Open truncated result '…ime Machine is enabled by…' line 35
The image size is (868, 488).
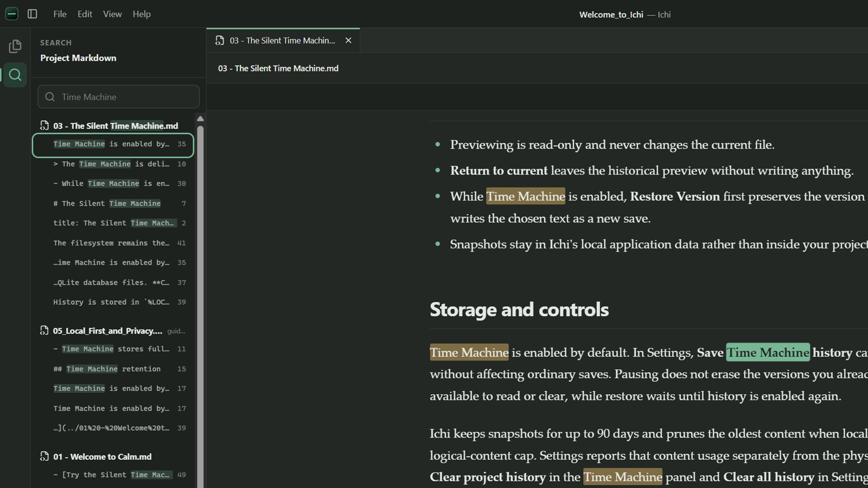click(113, 262)
